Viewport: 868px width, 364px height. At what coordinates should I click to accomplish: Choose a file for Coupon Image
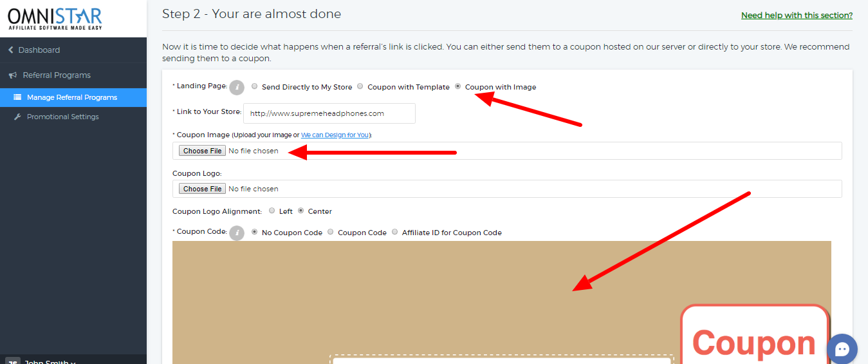(x=202, y=151)
